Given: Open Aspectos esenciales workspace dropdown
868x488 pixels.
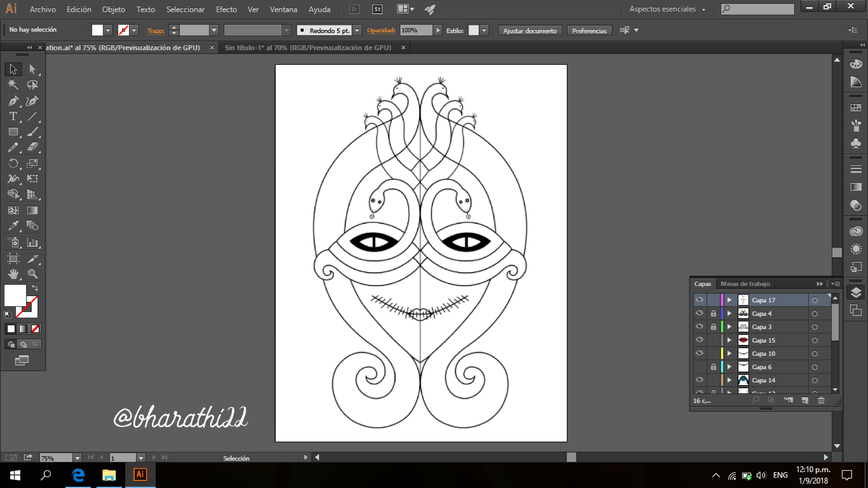Looking at the screenshot, I should pyautogui.click(x=667, y=9).
